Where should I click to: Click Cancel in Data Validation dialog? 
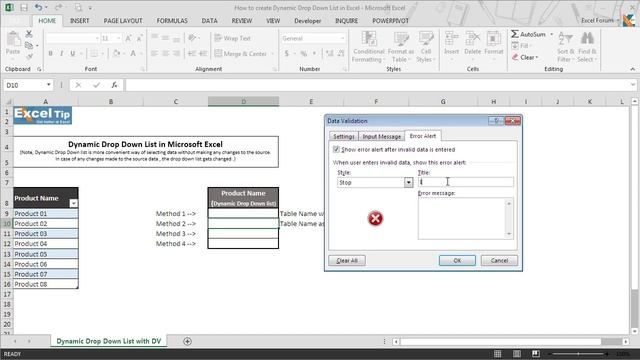[499, 260]
